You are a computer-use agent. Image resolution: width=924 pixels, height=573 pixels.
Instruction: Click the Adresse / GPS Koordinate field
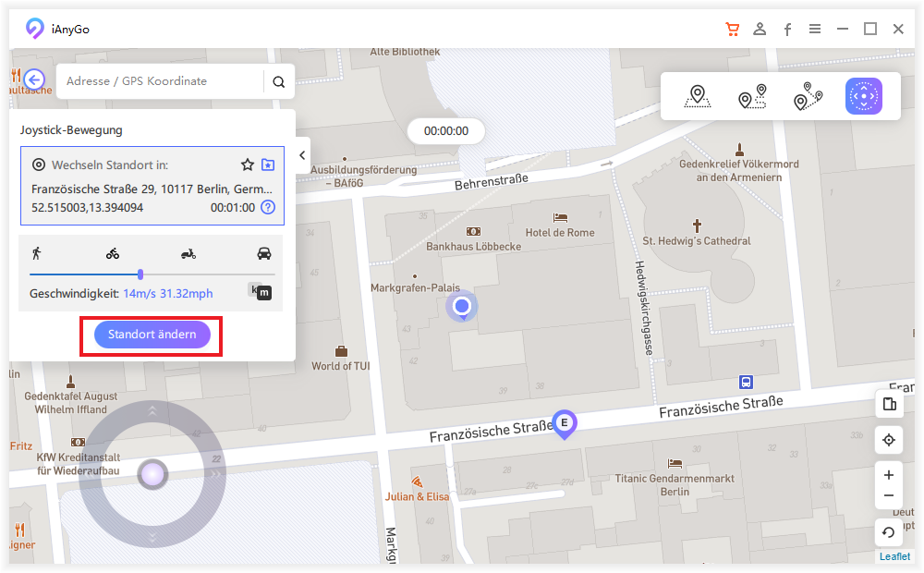tap(160, 81)
